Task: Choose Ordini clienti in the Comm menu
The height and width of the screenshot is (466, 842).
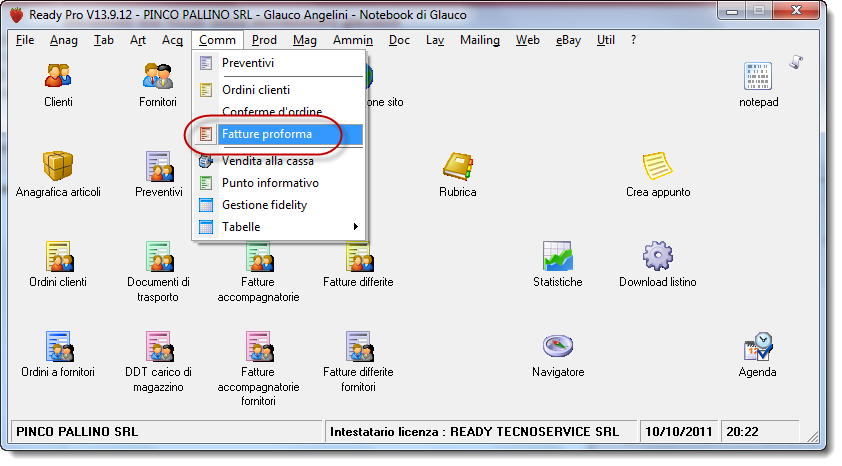Action: [279, 90]
